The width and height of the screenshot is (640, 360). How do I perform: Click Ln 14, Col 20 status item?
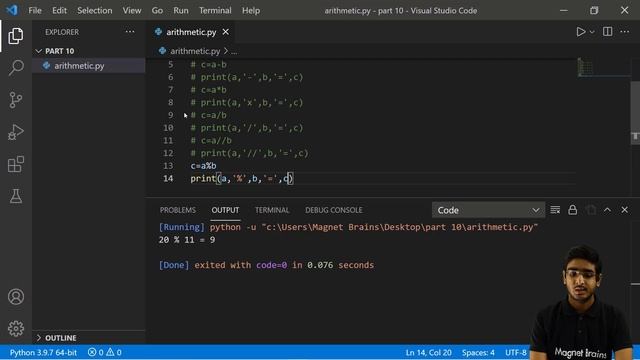428,352
